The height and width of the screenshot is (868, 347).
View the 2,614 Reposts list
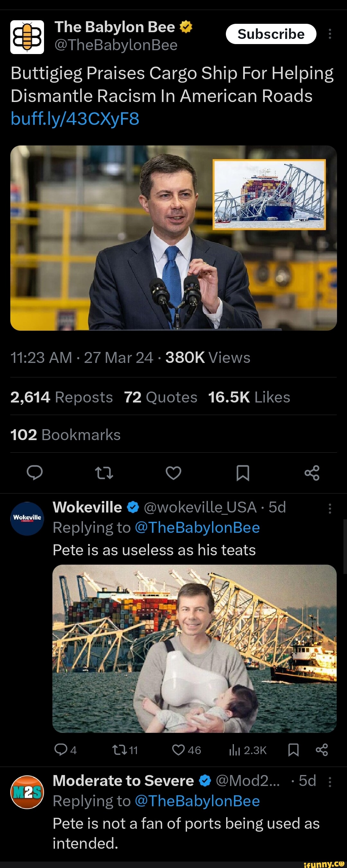pos(61,397)
